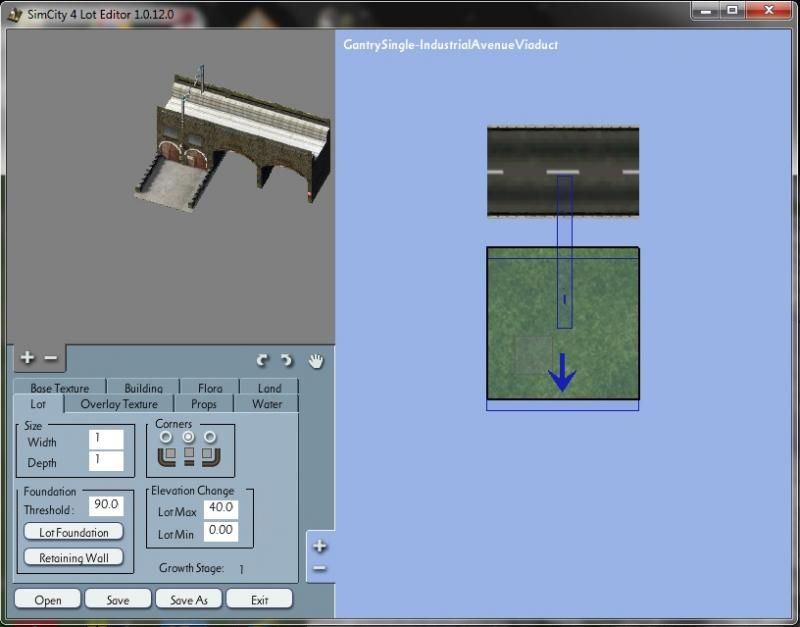Click the blue lot orientation arrow
The width and height of the screenshot is (800, 627).
pyautogui.click(x=562, y=372)
